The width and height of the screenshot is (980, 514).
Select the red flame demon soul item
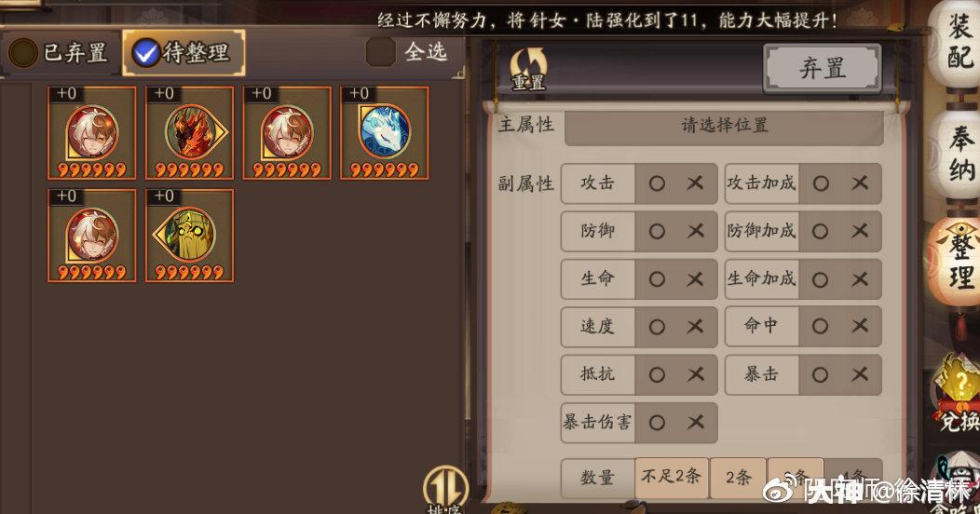[x=189, y=132]
